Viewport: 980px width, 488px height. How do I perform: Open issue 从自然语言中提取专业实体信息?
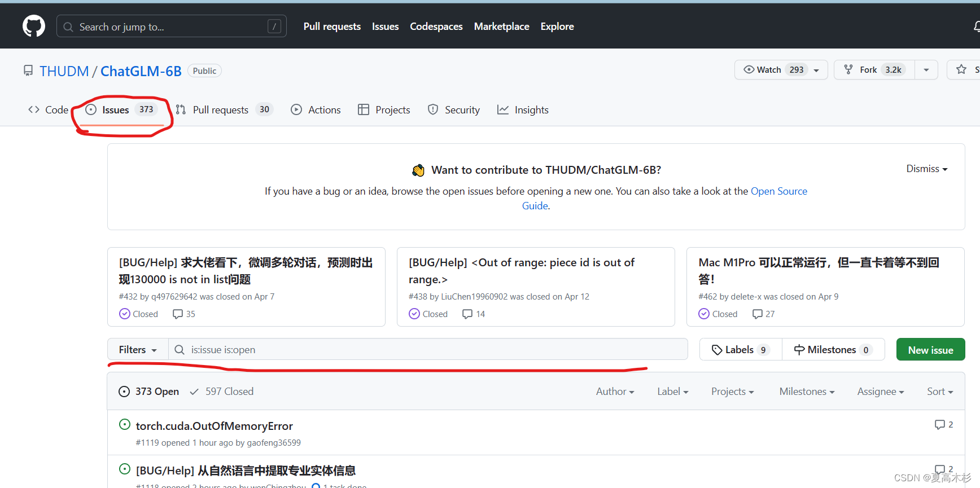[x=246, y=471]
